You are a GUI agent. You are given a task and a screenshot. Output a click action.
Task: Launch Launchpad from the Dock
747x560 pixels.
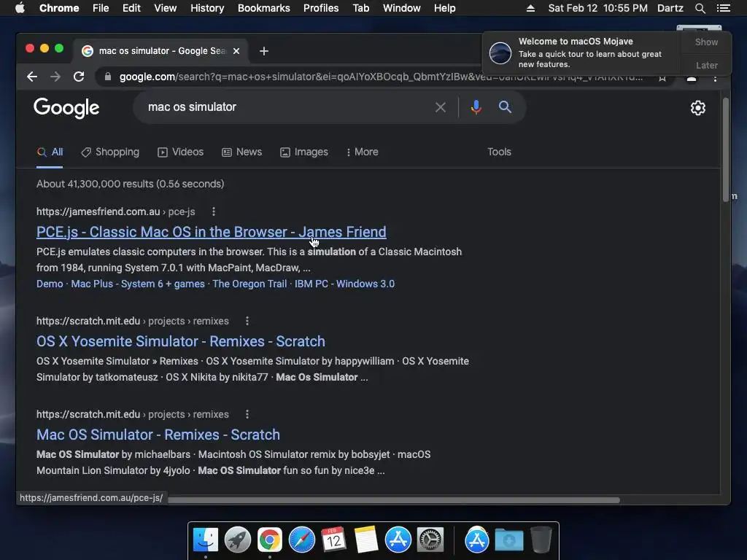pos(238,540)
